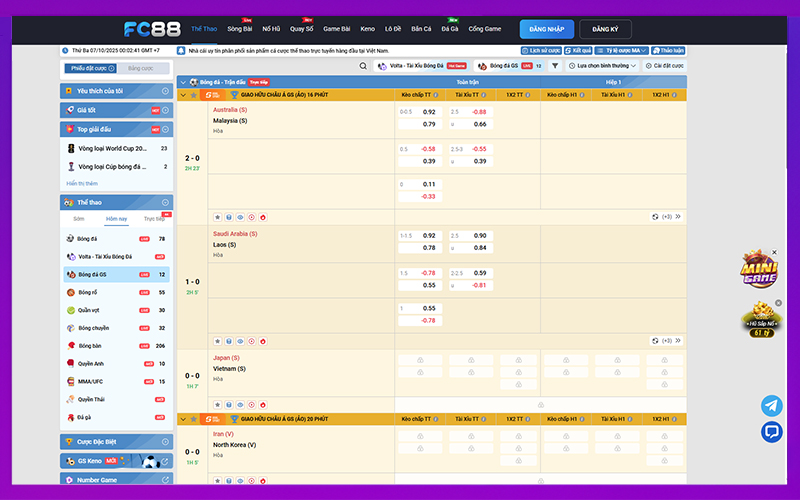Viewport: 800px width, 500px height.
Task: Favorite the 16 PHÚT league with star
Action: [193, 94]
